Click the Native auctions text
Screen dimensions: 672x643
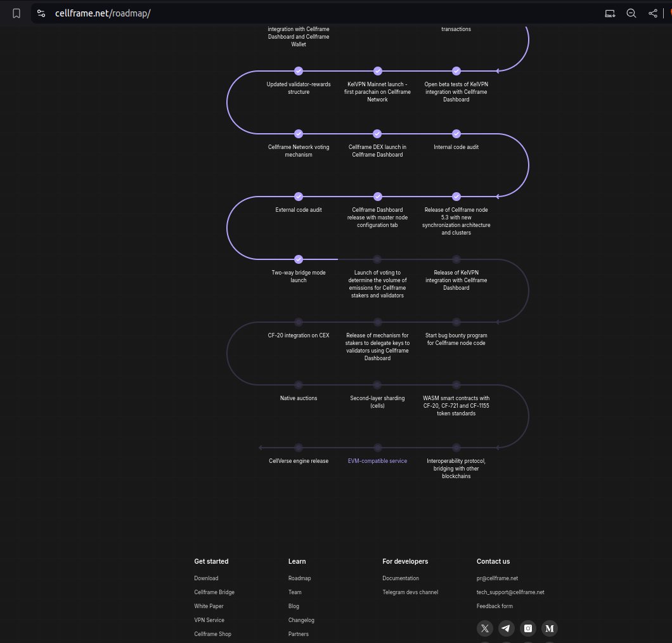point(299,398)
